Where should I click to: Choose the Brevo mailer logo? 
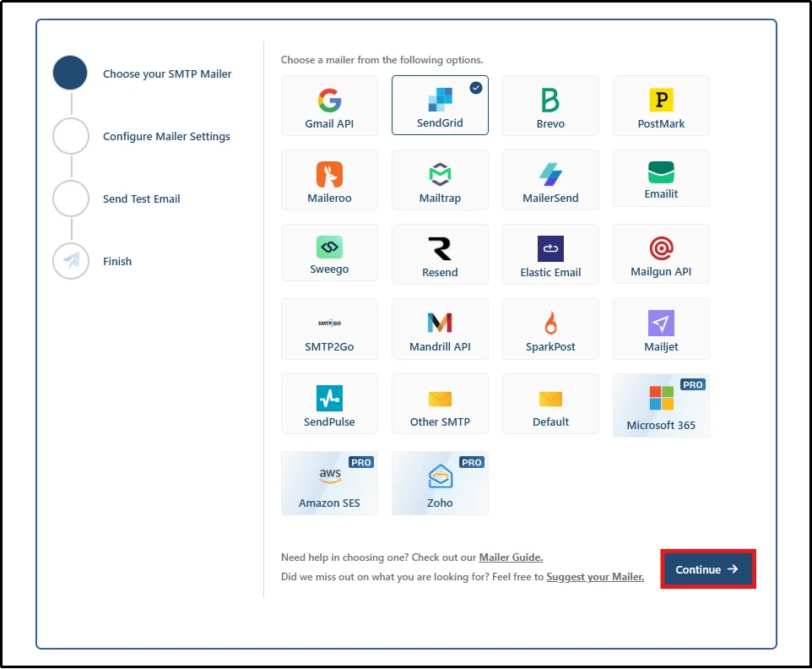click(550, 100)
